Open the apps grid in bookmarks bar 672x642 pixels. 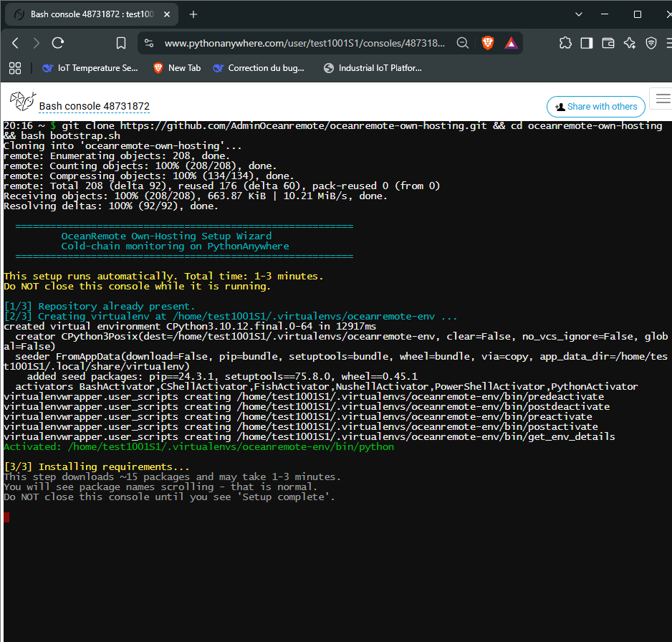15,68
